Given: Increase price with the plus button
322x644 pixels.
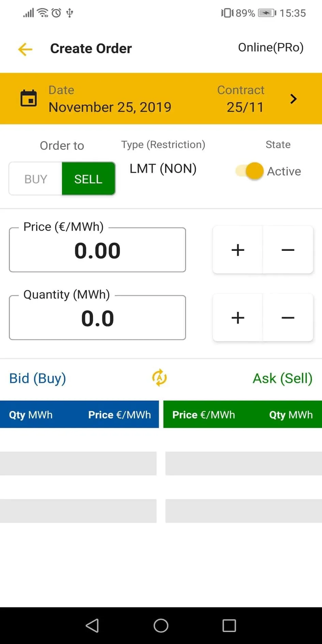Looking at the screenshot, I should point(238,250).
